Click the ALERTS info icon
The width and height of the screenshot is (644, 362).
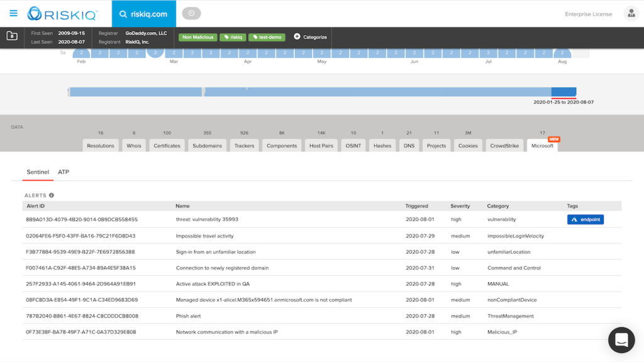click(x=52, y=195)
